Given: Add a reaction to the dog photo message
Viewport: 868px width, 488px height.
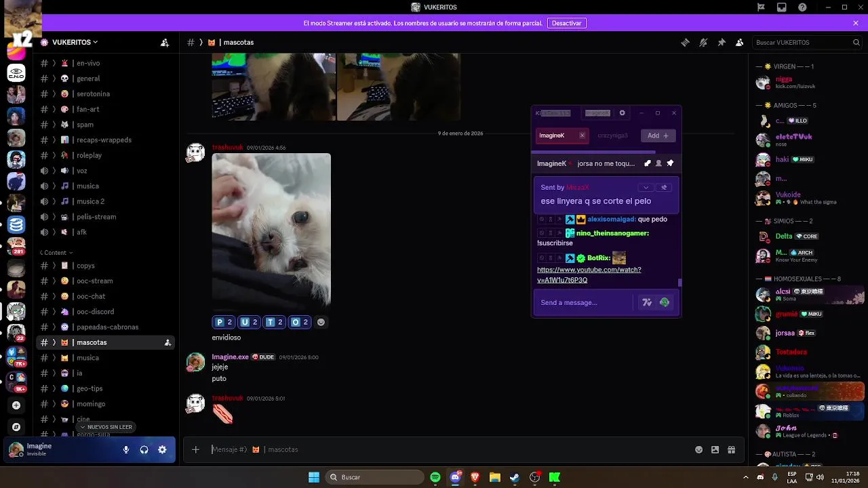Looking at the screenshot, I should point(321,322).
